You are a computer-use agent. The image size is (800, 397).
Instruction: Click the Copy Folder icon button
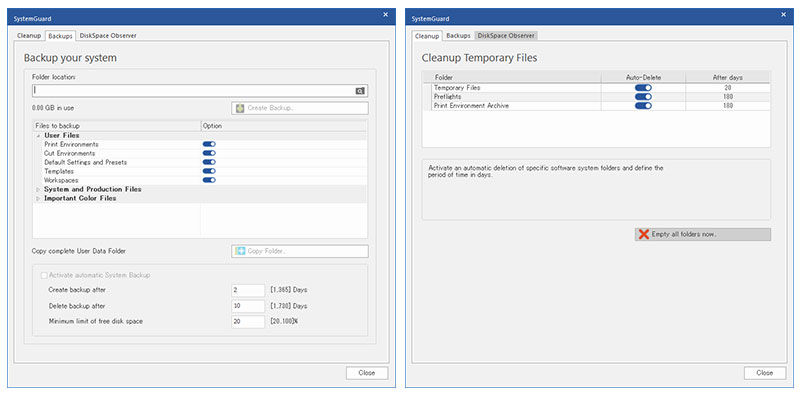240,251
